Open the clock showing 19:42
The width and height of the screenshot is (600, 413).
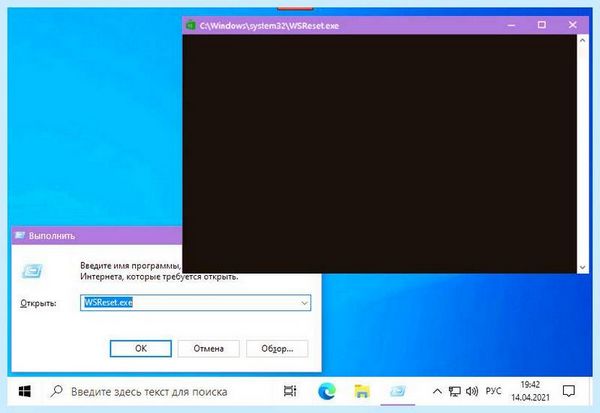coord(530,391)
